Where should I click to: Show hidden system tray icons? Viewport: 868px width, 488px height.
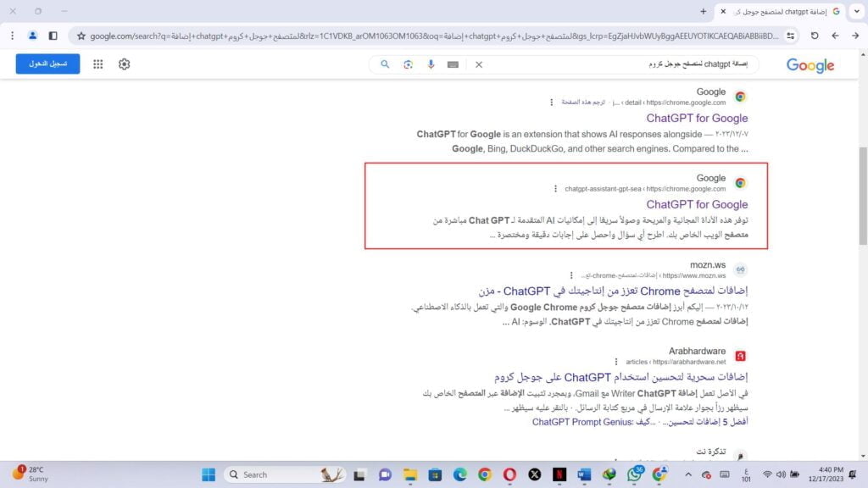tap(688, 474)
